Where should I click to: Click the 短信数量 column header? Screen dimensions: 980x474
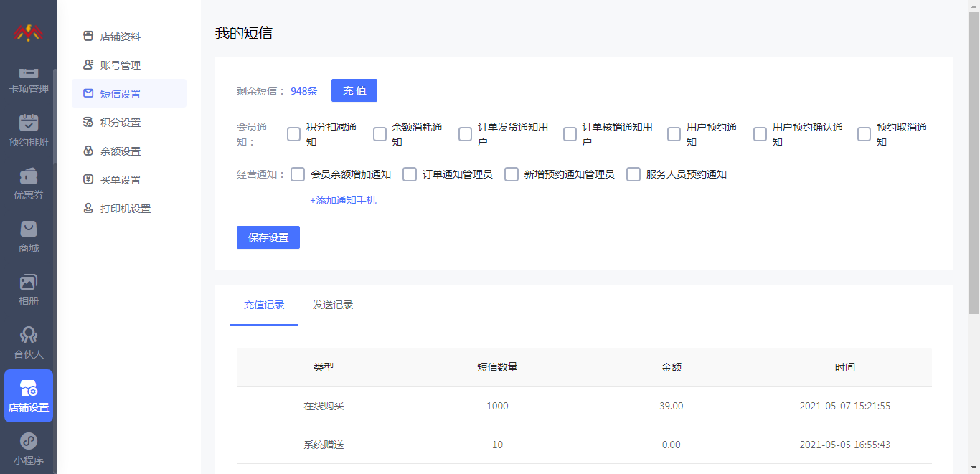[x=497, y=367]
